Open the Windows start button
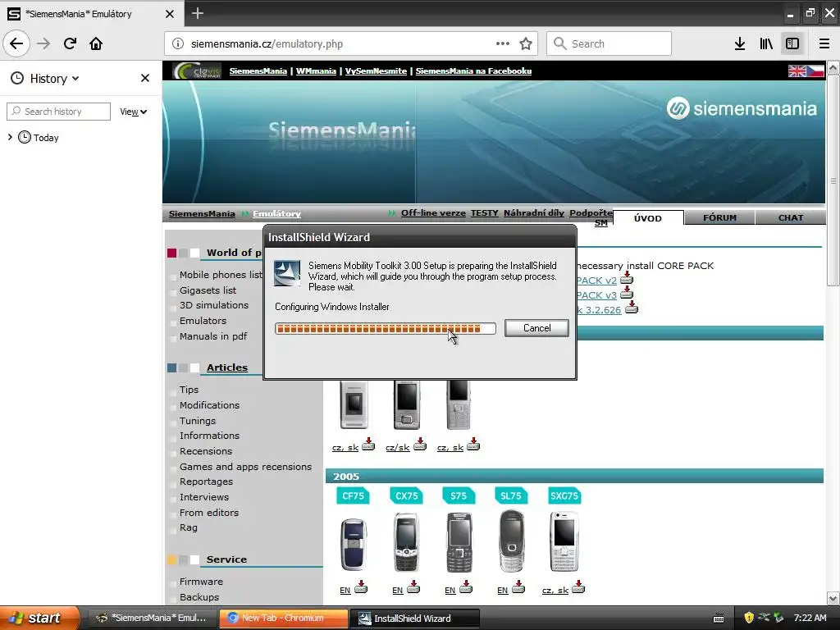The width and height of the screenshot is (840, 630). tap(39, 618)
